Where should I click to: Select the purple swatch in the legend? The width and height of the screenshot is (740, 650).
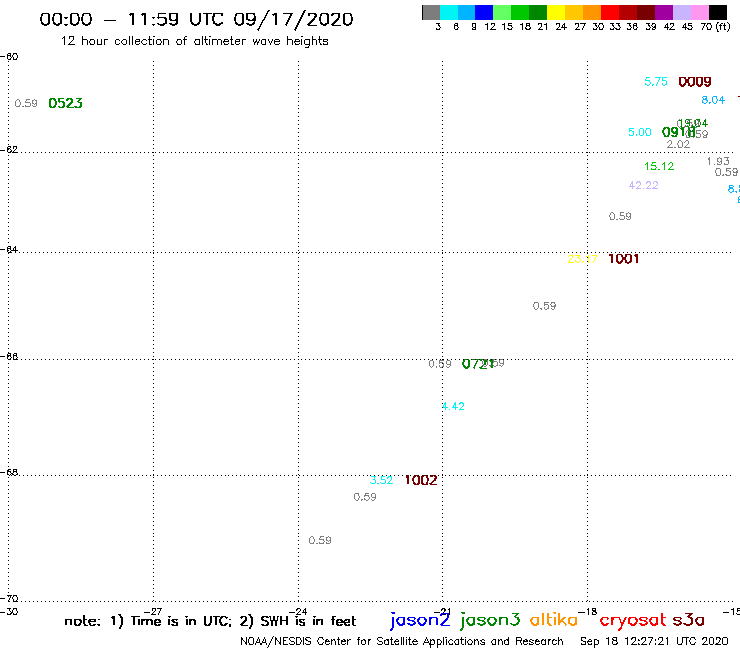(x=664, y=12)
